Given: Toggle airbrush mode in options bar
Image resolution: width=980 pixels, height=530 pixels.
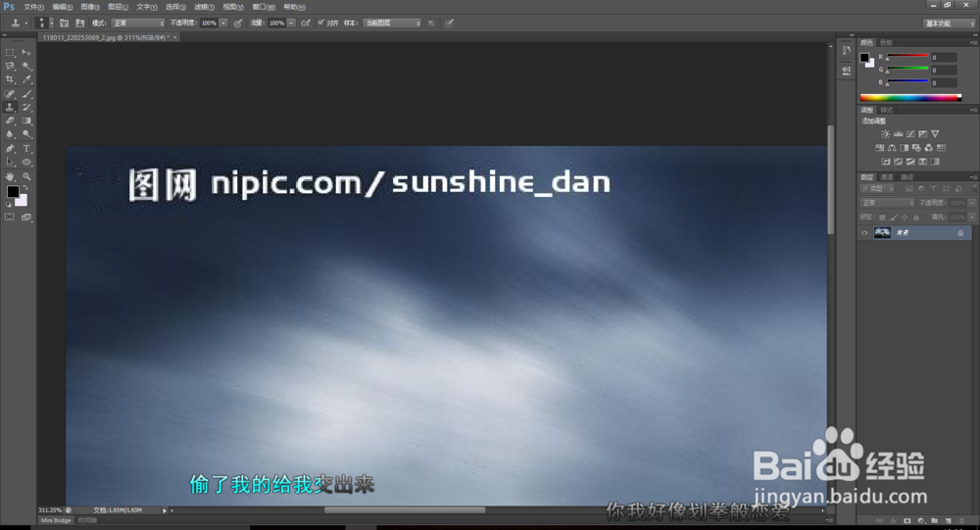Looking at the screenshot, I should click(306, 24).
